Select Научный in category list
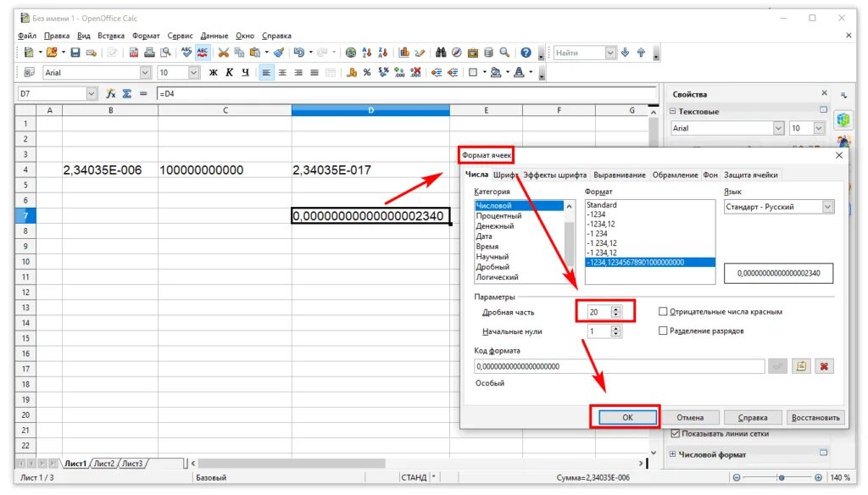The image size is (868, 495). (x=492, y=256)
